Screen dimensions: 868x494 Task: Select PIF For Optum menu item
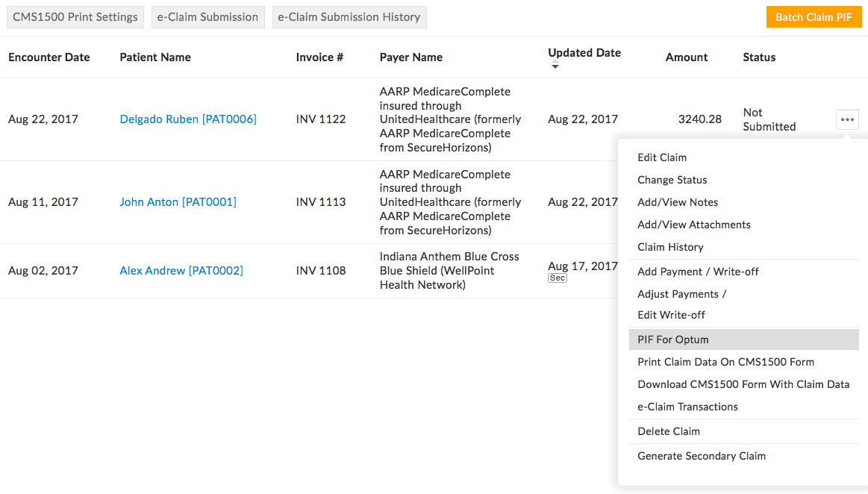[x=673, y=340]
